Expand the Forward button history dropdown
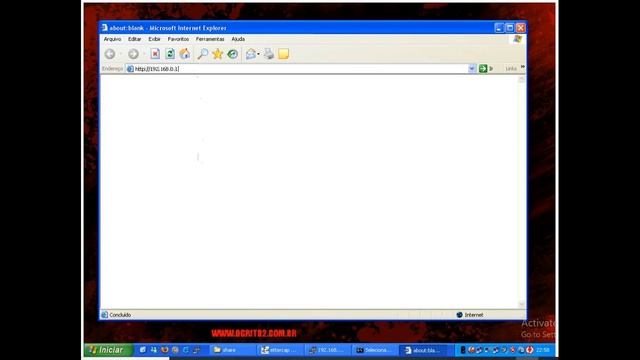This screenshot has width=640, height=360. pyautogui.click(x=144, y=54)
